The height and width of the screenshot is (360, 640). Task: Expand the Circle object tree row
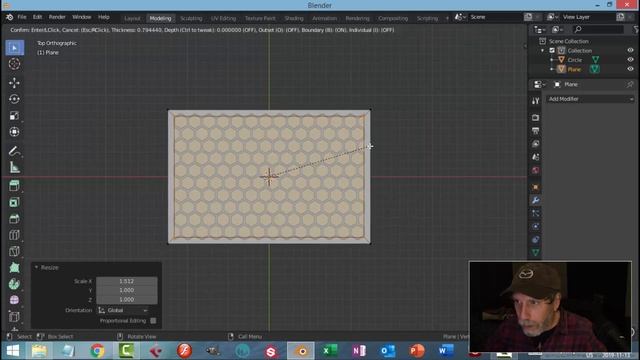pyautogui.click(x=552, y=60)
